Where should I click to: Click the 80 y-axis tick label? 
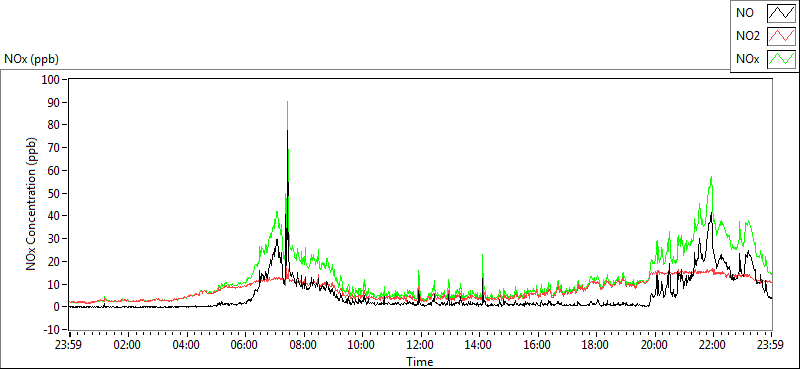click(x=55, y=125)
